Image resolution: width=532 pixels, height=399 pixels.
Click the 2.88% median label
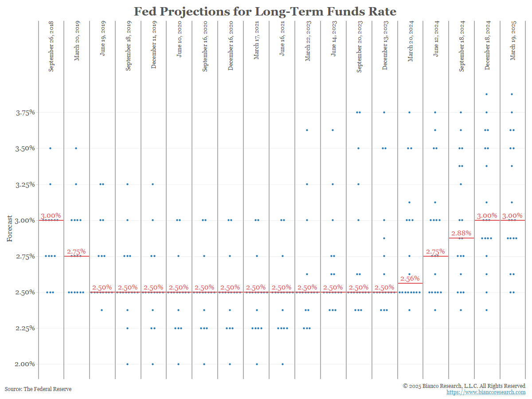[x=462, y=233]
